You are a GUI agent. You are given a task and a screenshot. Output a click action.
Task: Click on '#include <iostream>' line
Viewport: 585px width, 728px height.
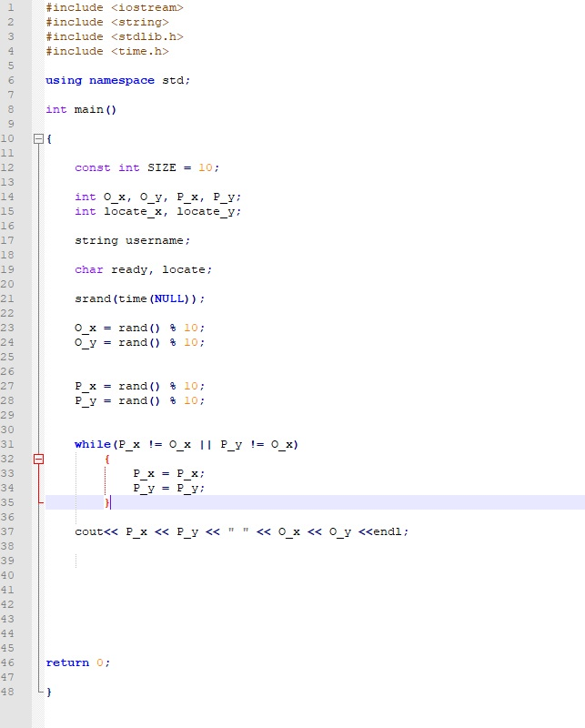[115, 7]
